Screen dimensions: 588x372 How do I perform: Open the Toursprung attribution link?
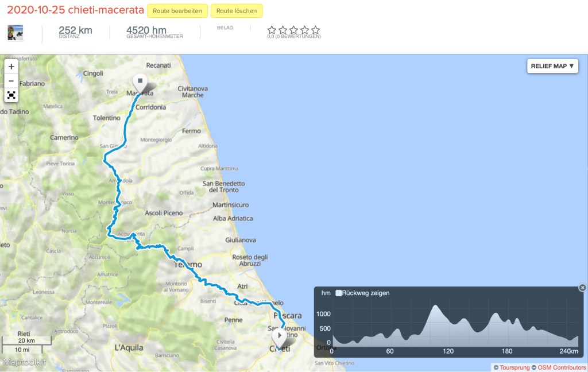tap(514, 367)
